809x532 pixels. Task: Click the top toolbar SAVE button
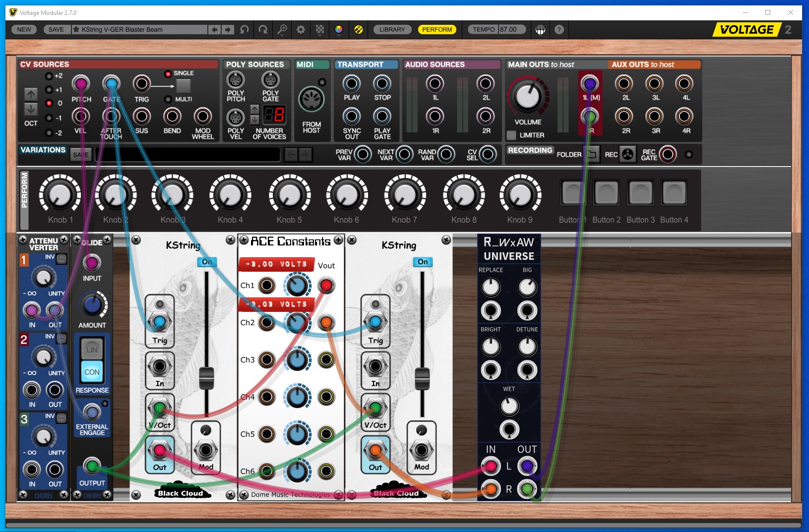(x=56, y=30)
